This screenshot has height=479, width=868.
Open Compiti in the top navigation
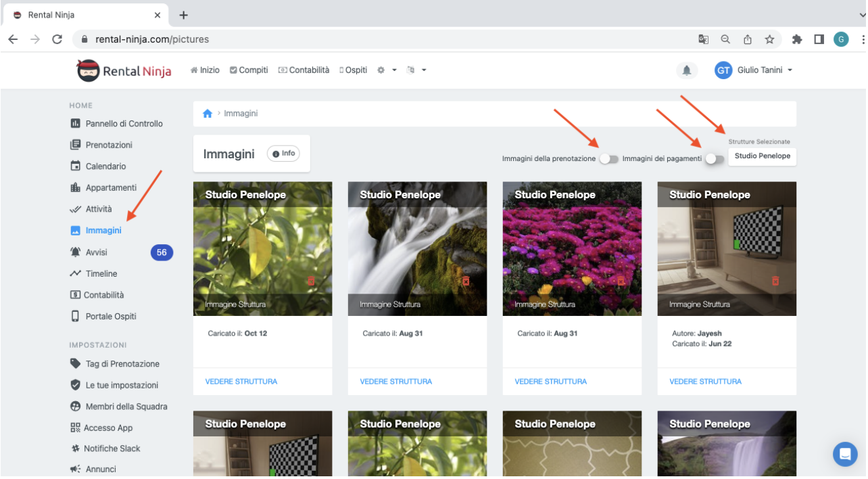tap(249, 70)
